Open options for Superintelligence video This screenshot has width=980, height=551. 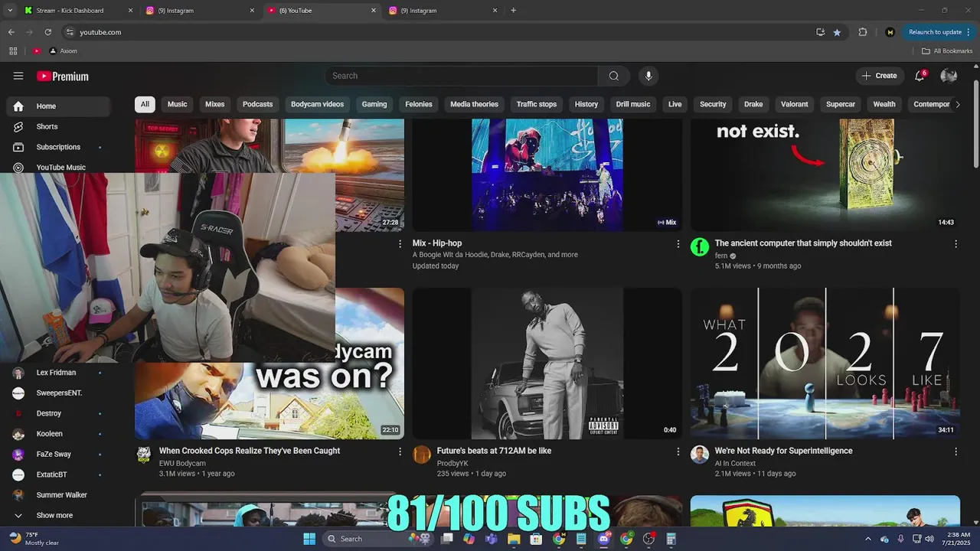955,452
